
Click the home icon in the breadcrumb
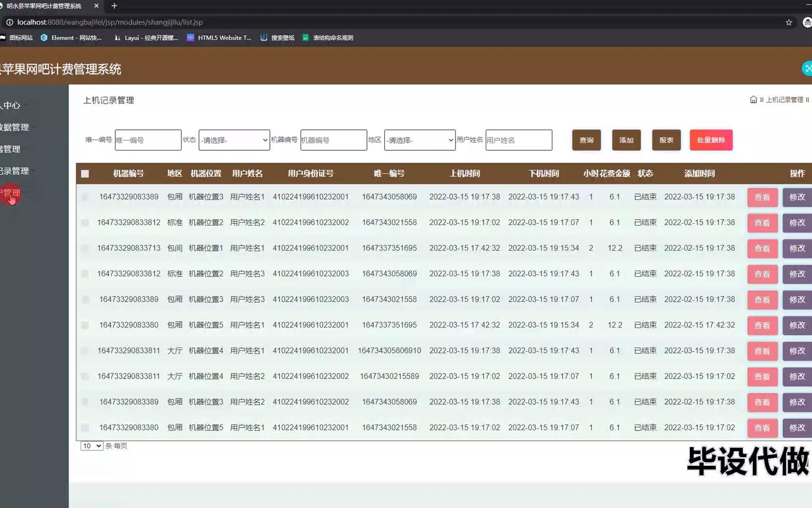pyautogui.click(x=753, y=100)
